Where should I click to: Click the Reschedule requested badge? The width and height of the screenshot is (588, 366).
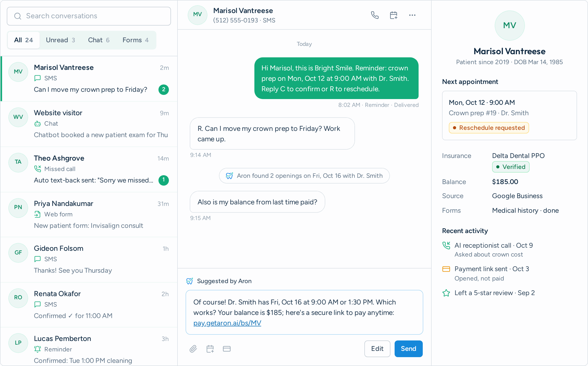click(x=489, y=128)
